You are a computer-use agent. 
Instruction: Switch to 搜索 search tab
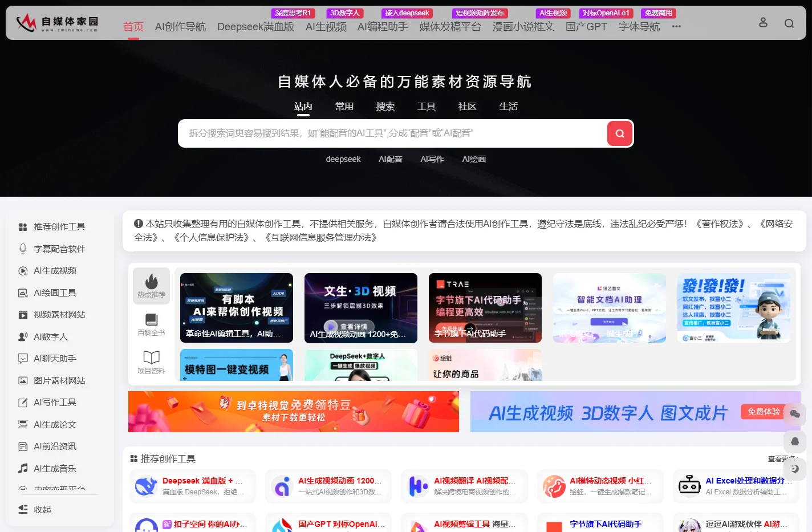[x=385, y=107]
